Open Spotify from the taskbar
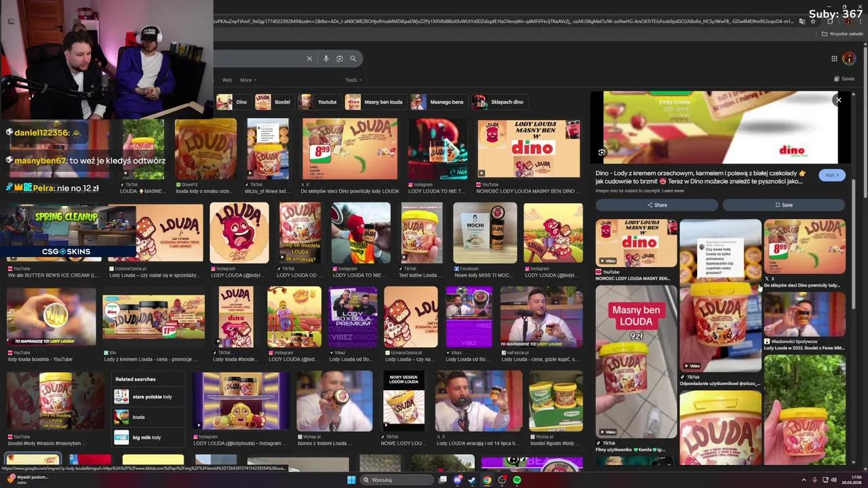Screen dimensions: 868x488 click(517, 480)
